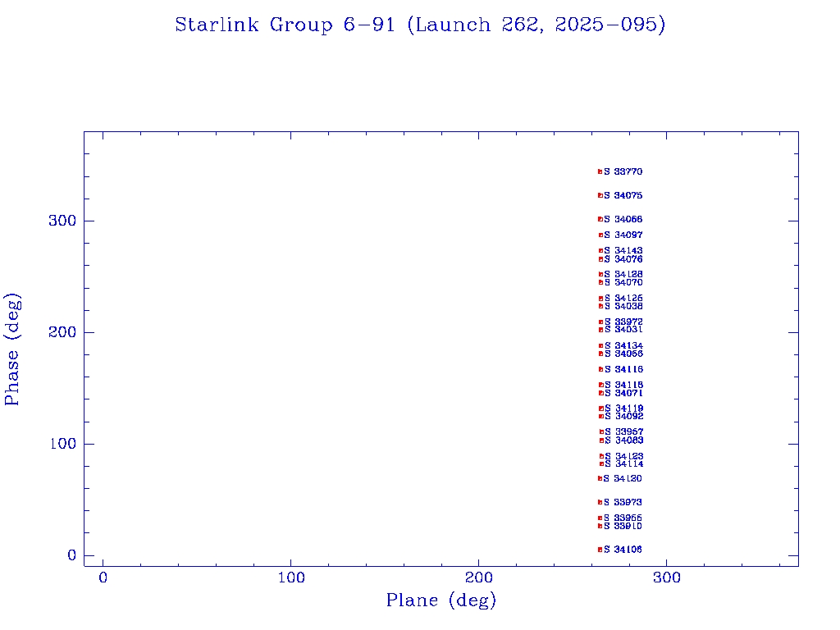Click the Plane axis tick label "0"

(x=103, y=577)
